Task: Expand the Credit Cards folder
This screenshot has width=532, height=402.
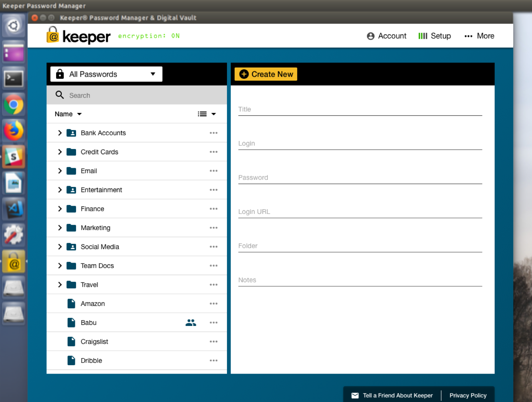Action: point(60,152)
